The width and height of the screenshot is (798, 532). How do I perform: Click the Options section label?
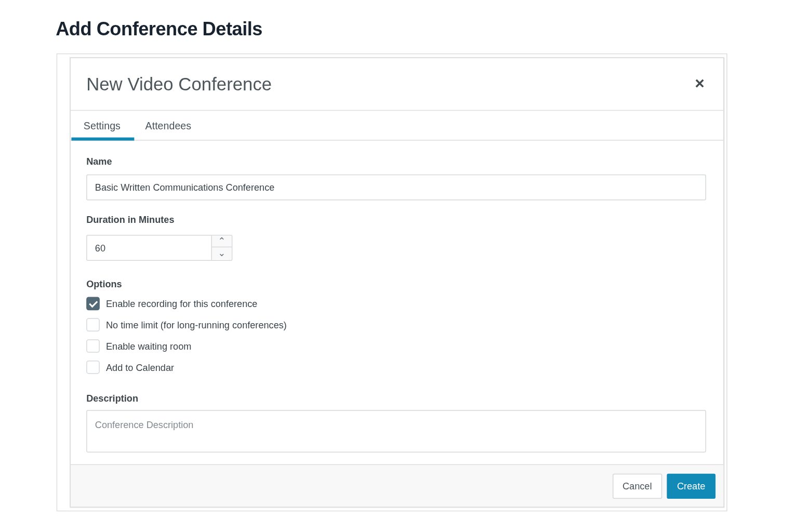104,284
